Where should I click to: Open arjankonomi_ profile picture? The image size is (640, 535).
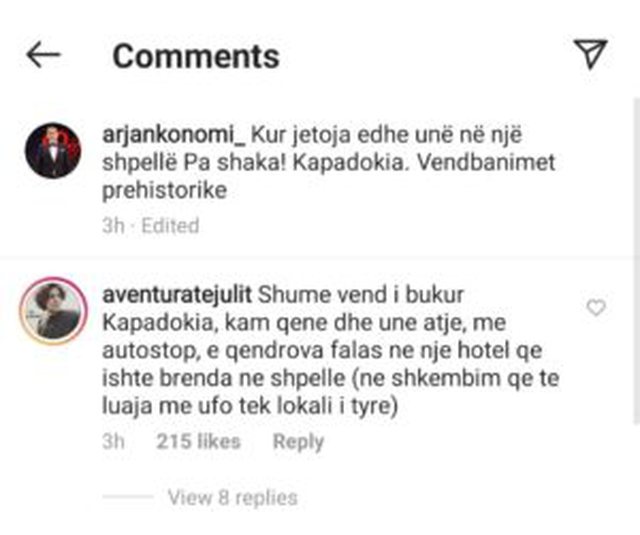53,150
